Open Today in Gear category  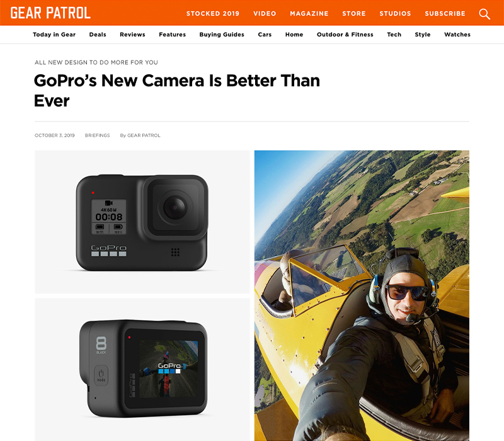pos(54,35)
